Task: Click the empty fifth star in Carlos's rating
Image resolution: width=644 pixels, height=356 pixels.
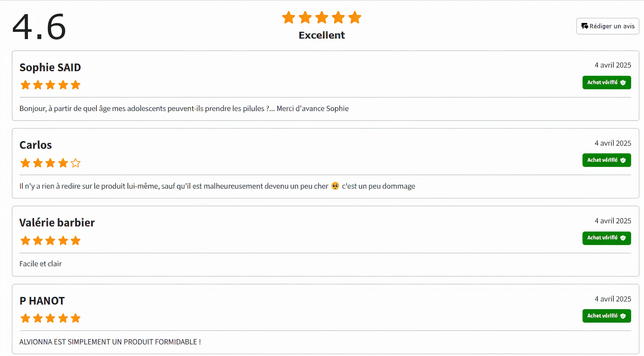Action: point(76,163)
